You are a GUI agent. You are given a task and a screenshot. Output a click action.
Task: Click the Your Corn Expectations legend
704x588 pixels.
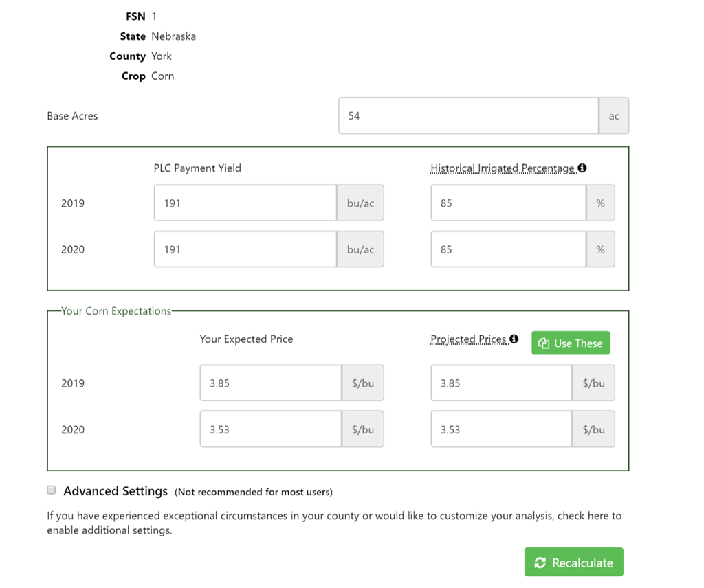(x=116, y=310)
